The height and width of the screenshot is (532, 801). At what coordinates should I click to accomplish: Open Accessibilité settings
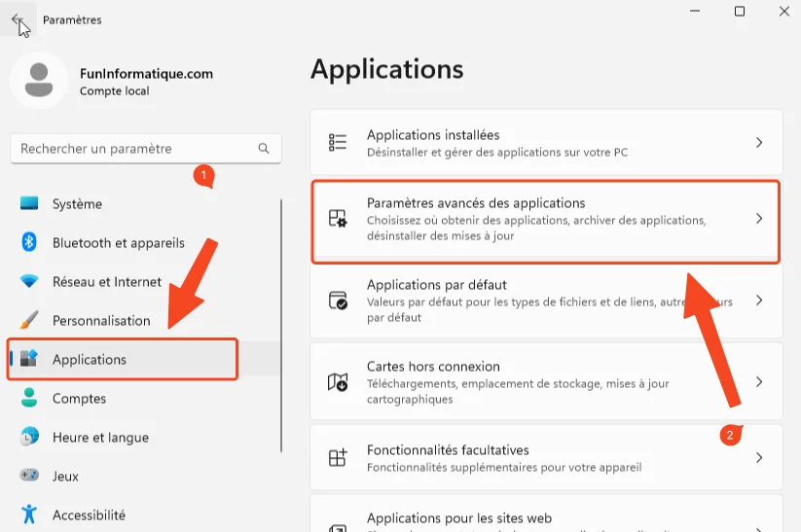[x=144, y=514]
